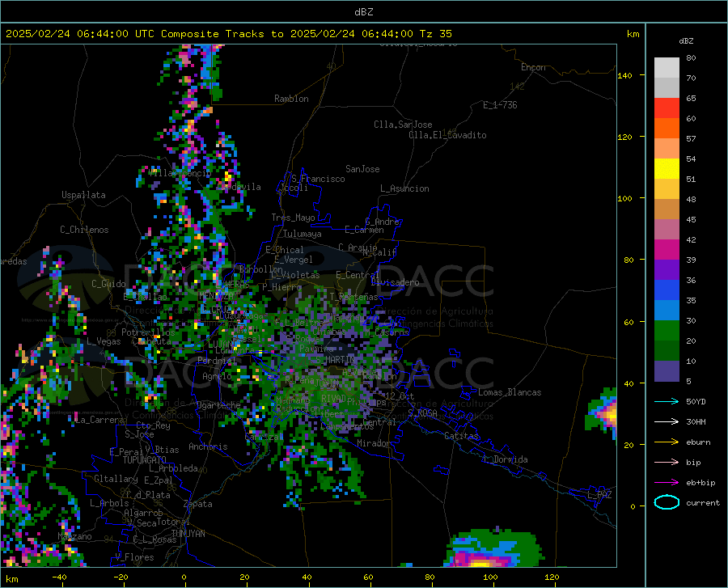Click the cyan 50YD arrow icon

(x=667, y=401)
